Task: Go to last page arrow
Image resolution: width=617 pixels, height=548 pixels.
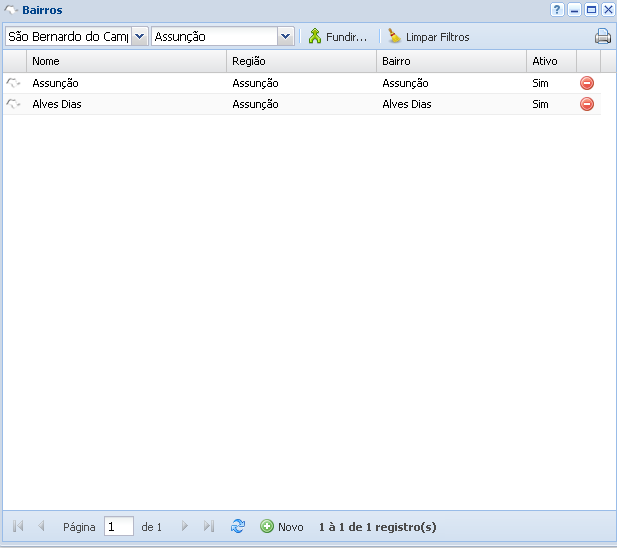Action: point(209,526)
